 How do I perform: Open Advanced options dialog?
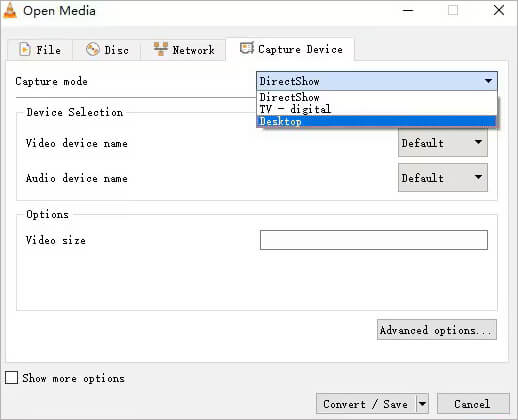click(437, 330)
